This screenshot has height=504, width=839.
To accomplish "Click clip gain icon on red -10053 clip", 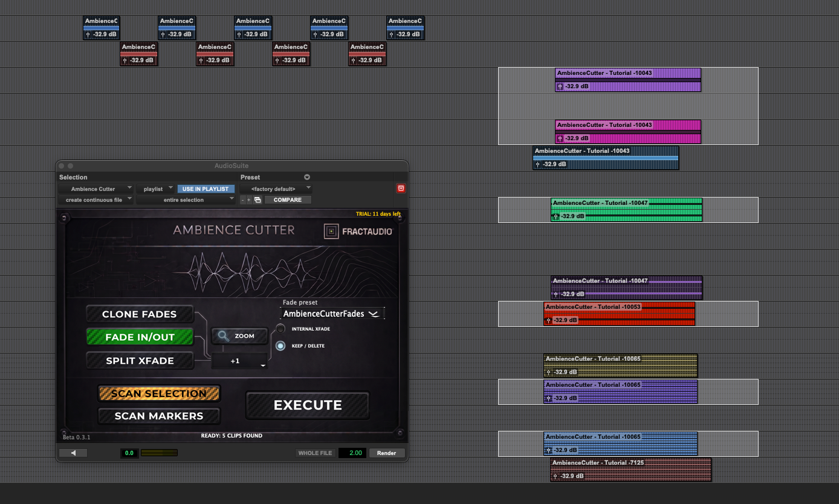I will coord(548,320).
